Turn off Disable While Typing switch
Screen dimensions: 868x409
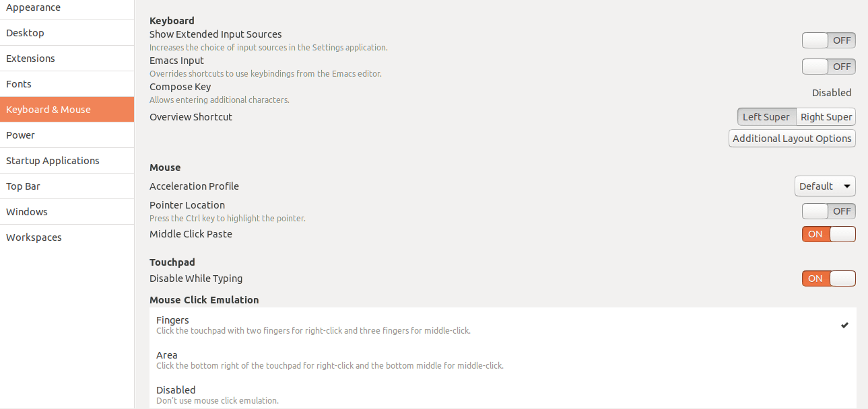[x=828, y=278]
